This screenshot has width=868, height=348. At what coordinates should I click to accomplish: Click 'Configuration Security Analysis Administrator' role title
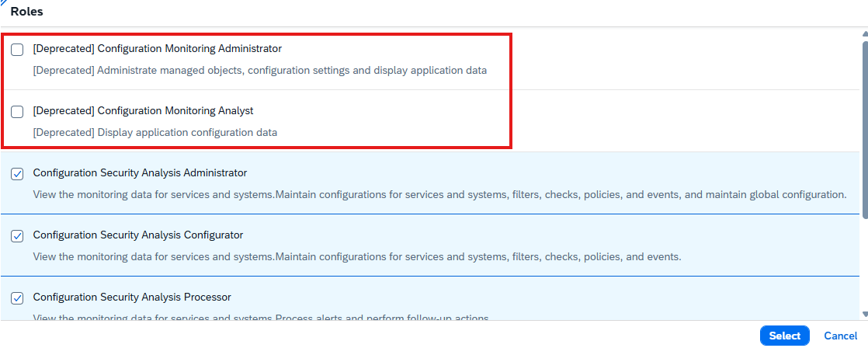(140, 173)
